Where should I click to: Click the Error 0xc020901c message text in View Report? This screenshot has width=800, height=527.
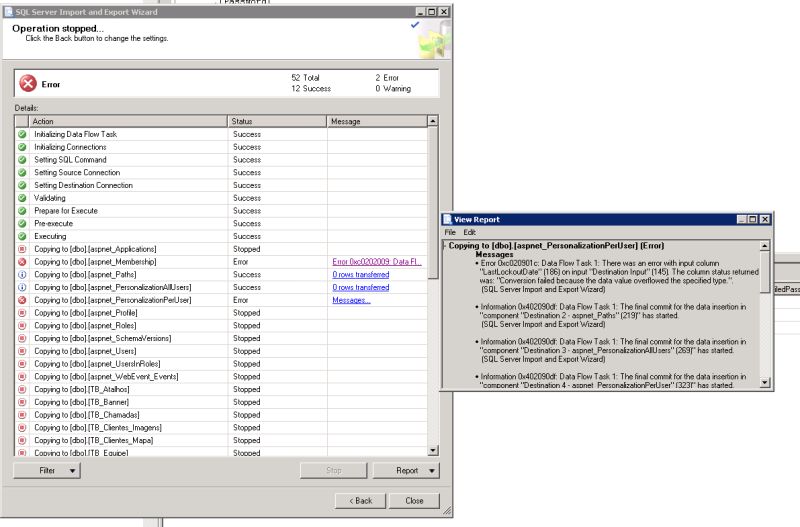(x=619, y=276)
